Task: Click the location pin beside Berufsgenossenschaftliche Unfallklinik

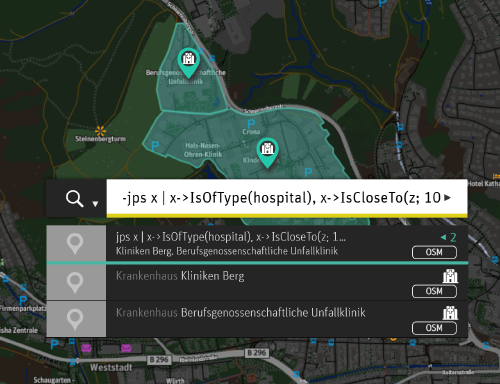Action: [x=75, y=320]
